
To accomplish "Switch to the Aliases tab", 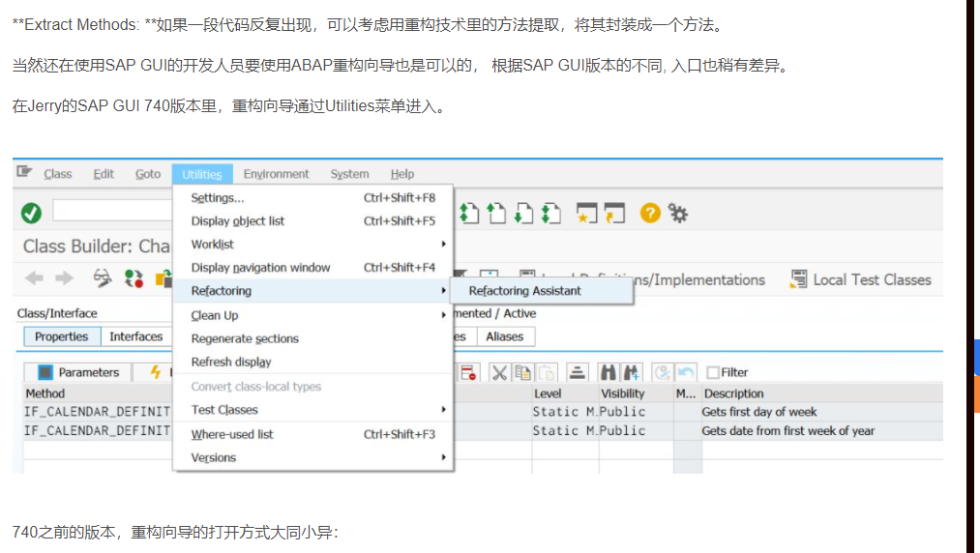I will tap(505, 336).
